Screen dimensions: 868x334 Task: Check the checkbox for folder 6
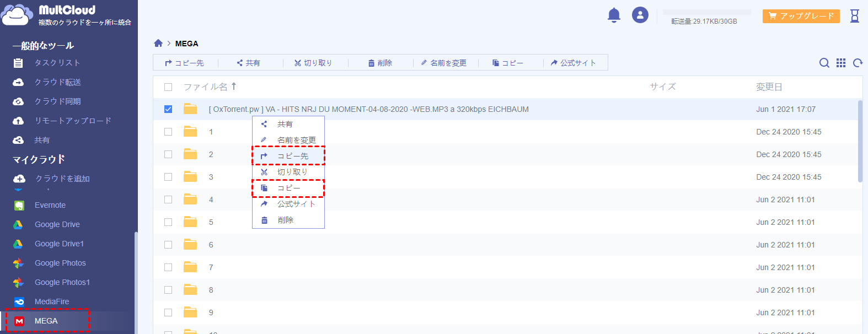tap(168, 245)
